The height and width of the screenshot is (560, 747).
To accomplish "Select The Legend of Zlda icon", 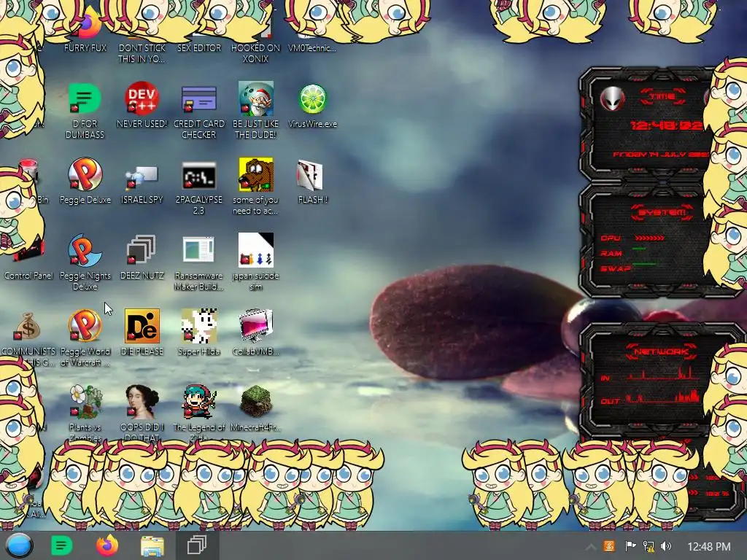I will [x=198, y=402].
